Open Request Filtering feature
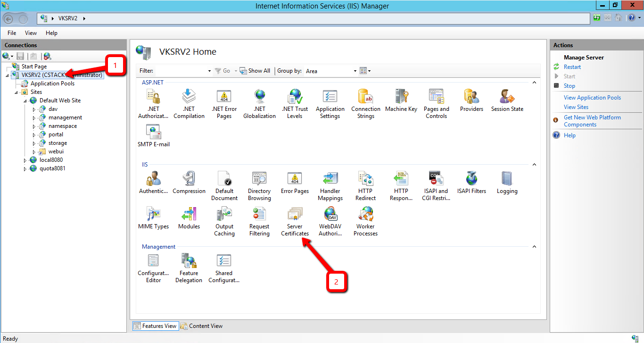This screenshot has width=644, height=343. tap(259, 221)
